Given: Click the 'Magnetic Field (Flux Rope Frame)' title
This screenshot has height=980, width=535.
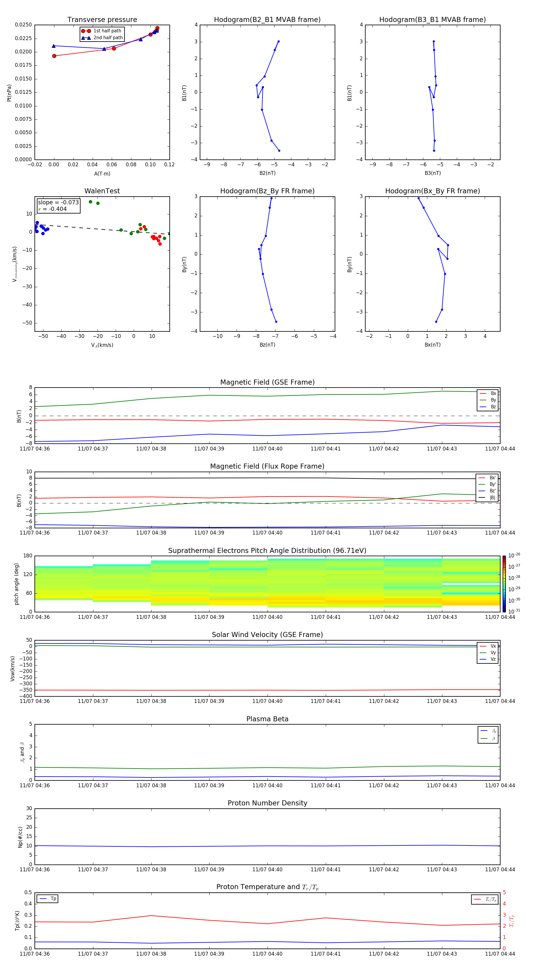Looking at the screenshot, I should coord(267,467).
